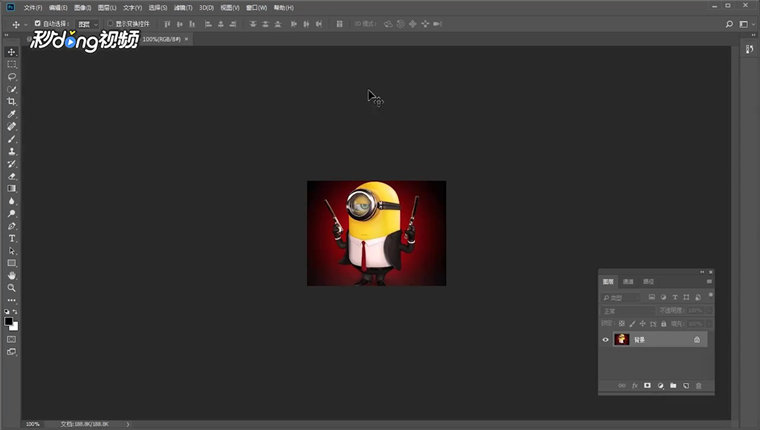Open the 图像(I) menu
Image resolution: width=760 pixels, height=430 pixels.
tap(82, 8)
